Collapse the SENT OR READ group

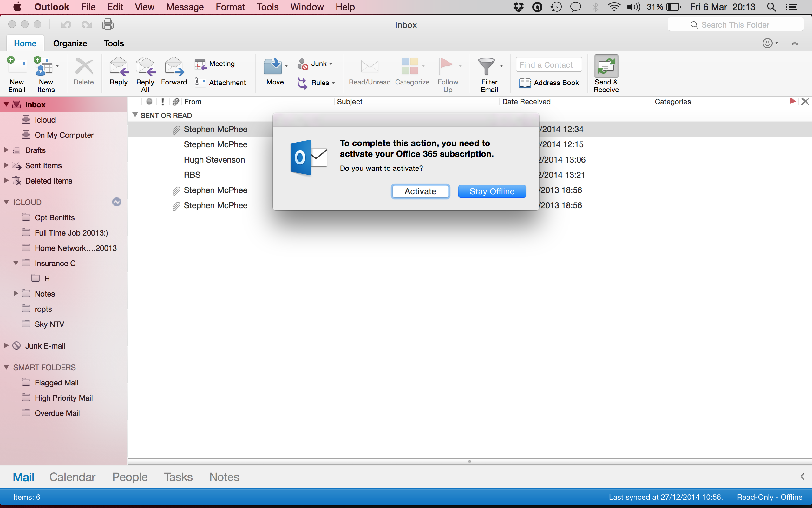tap(135, 115)
